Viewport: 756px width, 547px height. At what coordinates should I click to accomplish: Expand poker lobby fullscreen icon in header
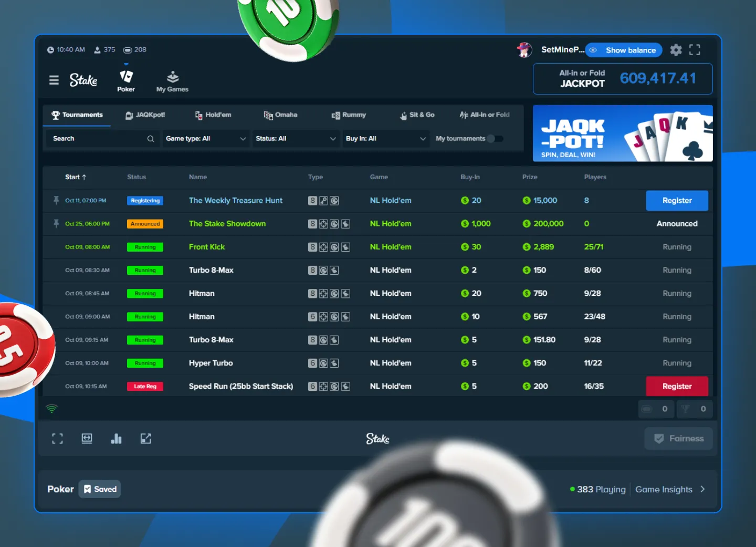pos(695,50)
